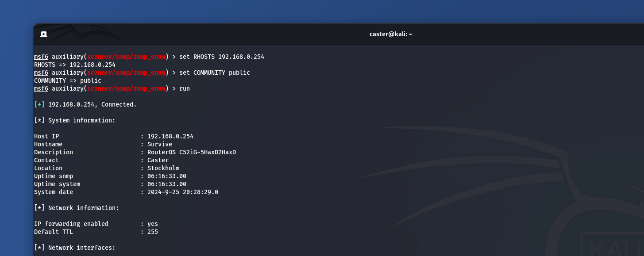644x256 pixels.
Task: Select the Contact field value Caster
Action: point(158,160)
